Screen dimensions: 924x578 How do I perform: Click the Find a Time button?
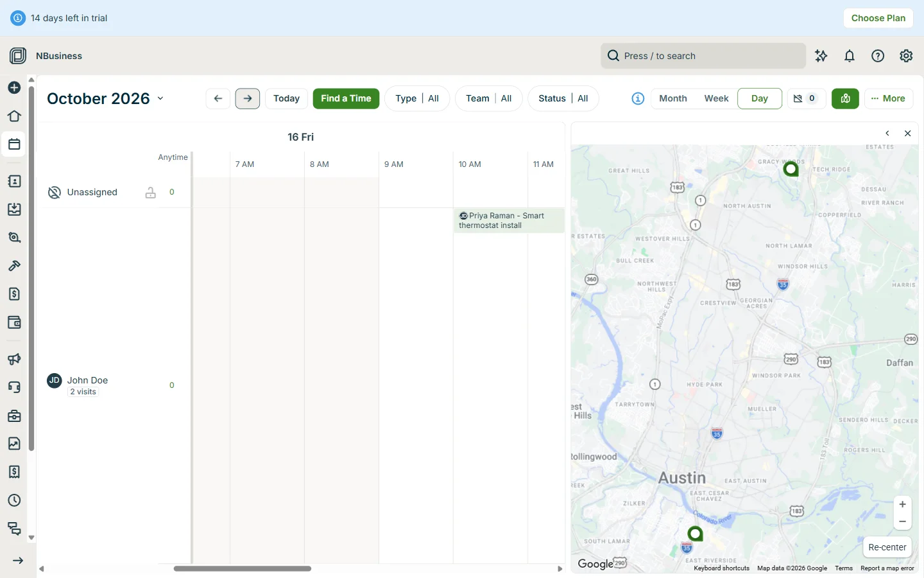[346, 98]
